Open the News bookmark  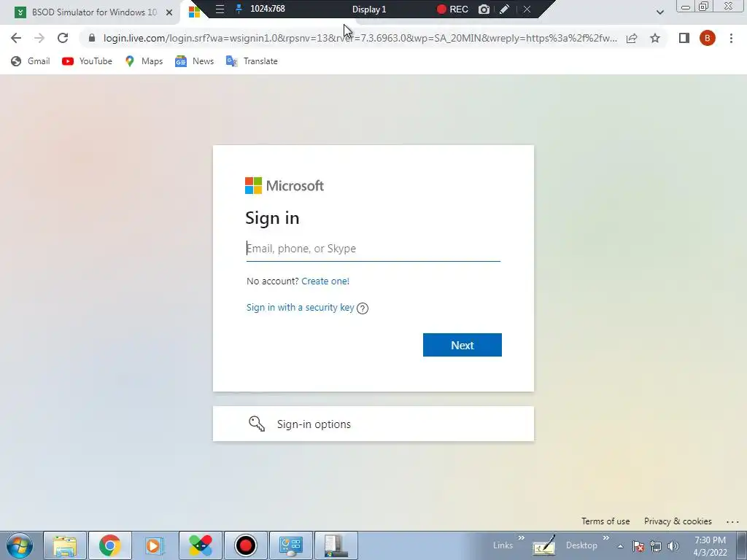coord(194,61)
